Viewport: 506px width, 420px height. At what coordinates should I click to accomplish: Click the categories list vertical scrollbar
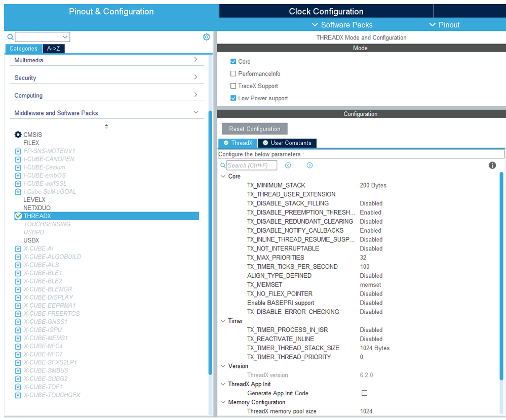210,242
